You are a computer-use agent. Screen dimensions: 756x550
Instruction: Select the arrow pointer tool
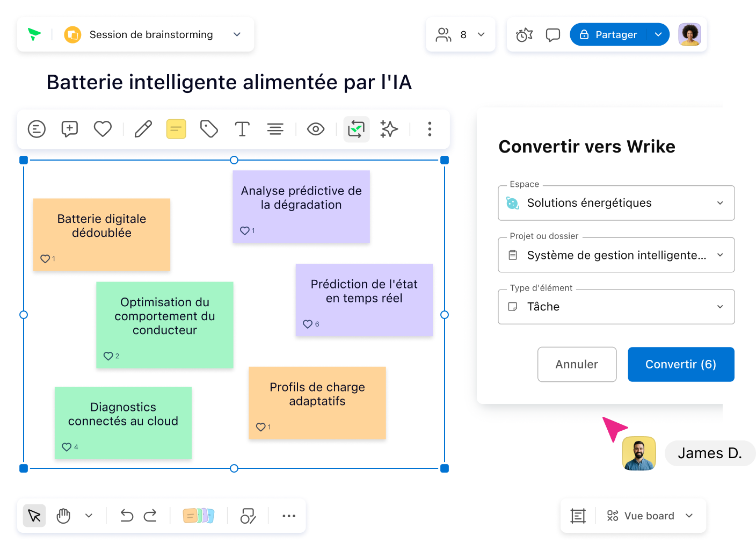tap(34, 516)
